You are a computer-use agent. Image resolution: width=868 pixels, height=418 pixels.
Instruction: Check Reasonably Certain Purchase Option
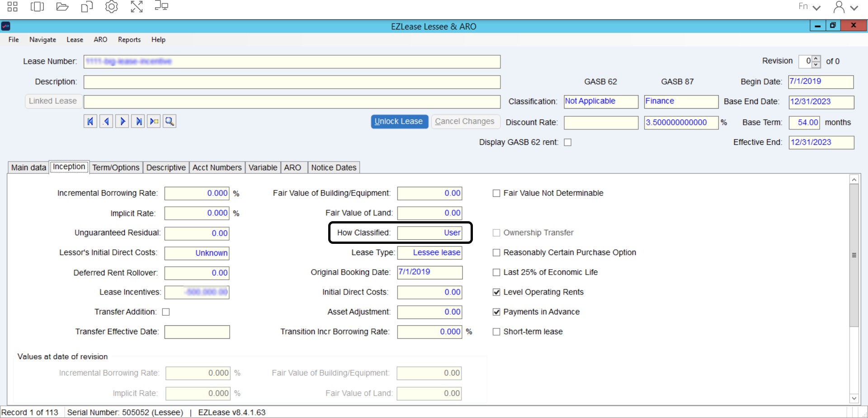pos(496,252)
